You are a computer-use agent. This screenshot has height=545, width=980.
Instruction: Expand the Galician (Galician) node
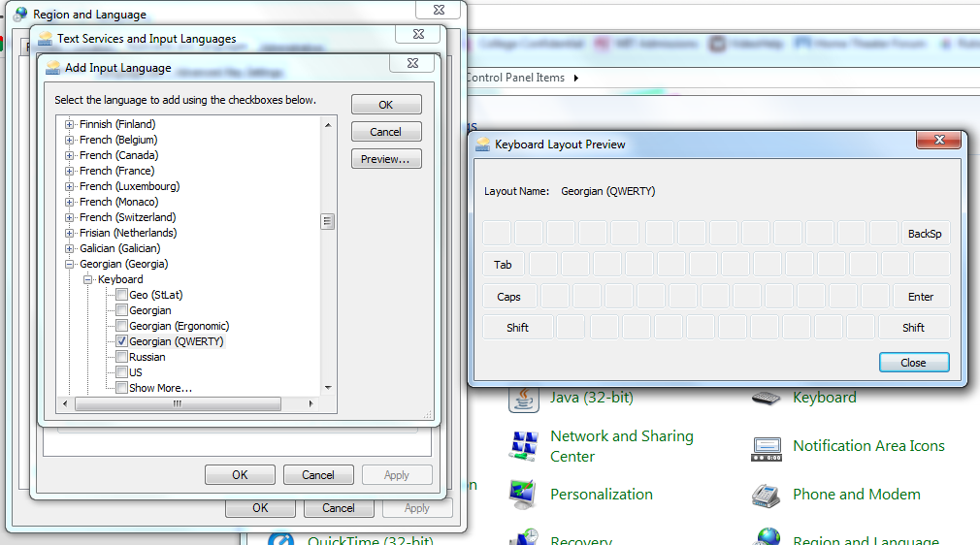point(69,248)
